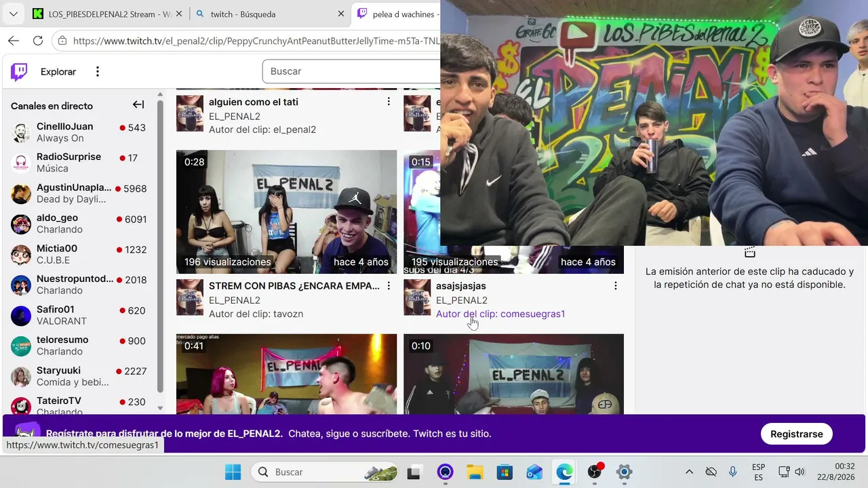View site information lock icon

click(x=62, y=41)
